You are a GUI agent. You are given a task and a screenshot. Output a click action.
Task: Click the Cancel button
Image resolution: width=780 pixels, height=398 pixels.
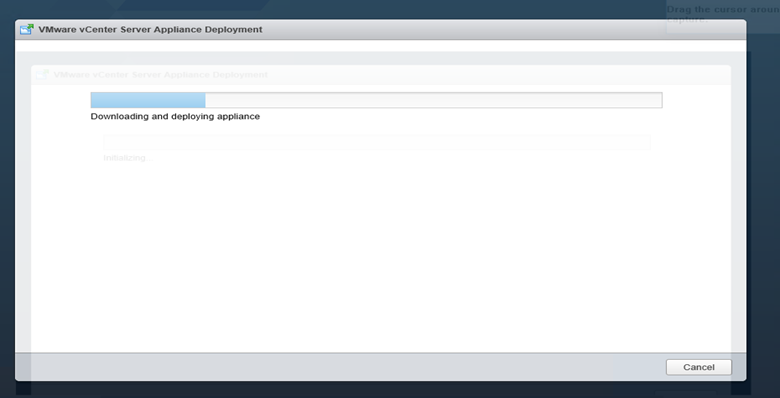coord(698,367)
